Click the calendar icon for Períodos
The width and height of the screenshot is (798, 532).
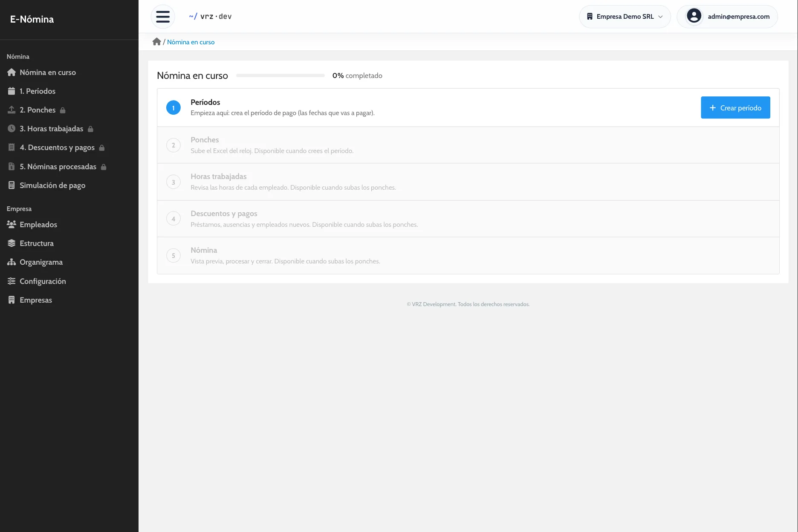[x=12, y=91]
